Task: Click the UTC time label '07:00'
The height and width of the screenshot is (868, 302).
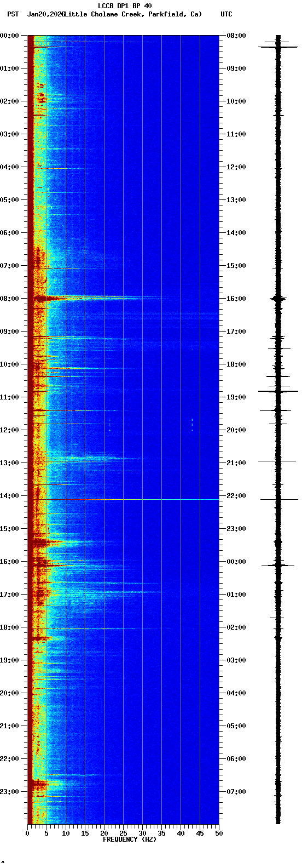Action: 236,792
